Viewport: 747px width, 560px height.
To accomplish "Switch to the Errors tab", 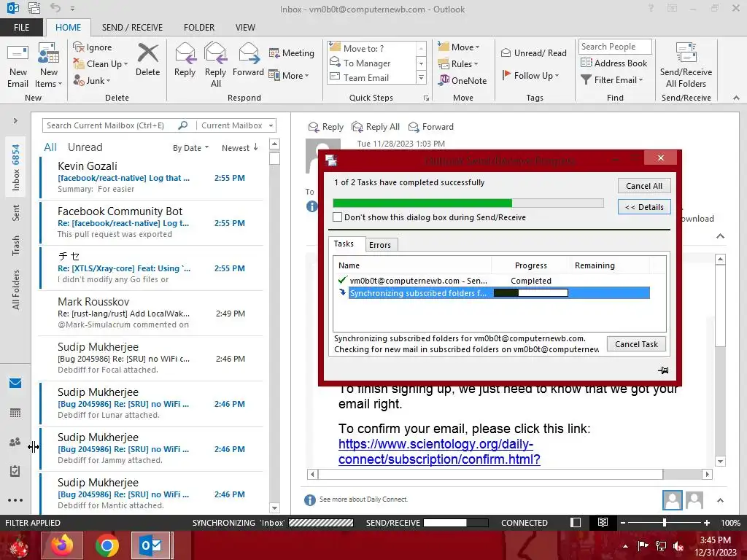I will coord(379,245).
